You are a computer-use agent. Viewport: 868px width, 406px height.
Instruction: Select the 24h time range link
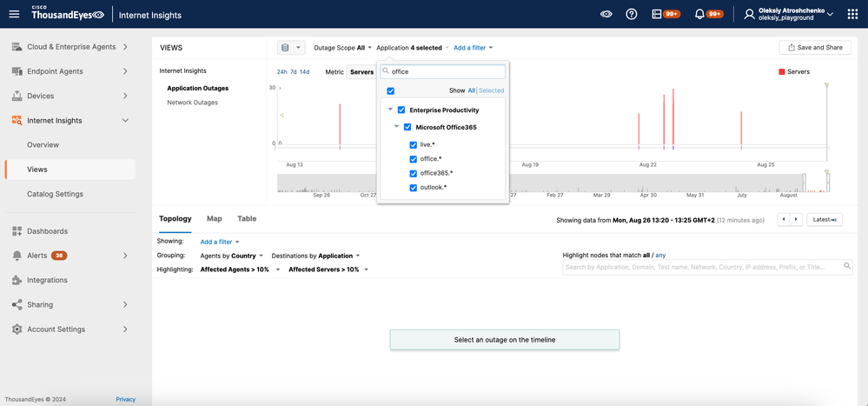pyautogui.click(x=282, y=72)
